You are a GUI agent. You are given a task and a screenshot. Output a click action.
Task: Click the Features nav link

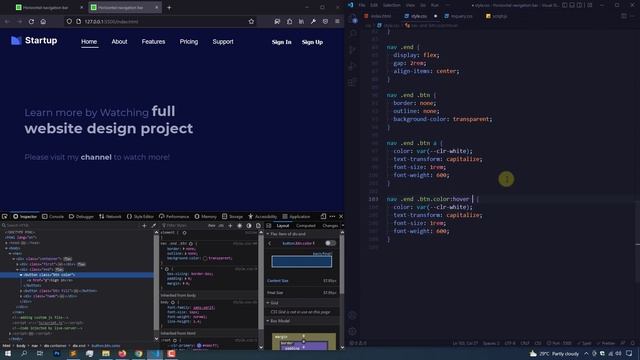click(x=153, y=42)
